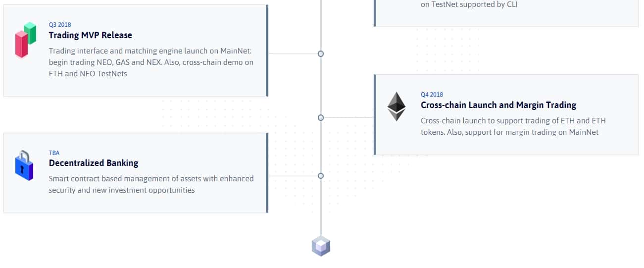Screen dimensions: 644x268
Task: Click the Ethereum diamond logo icon
Action: pos(396,107)
